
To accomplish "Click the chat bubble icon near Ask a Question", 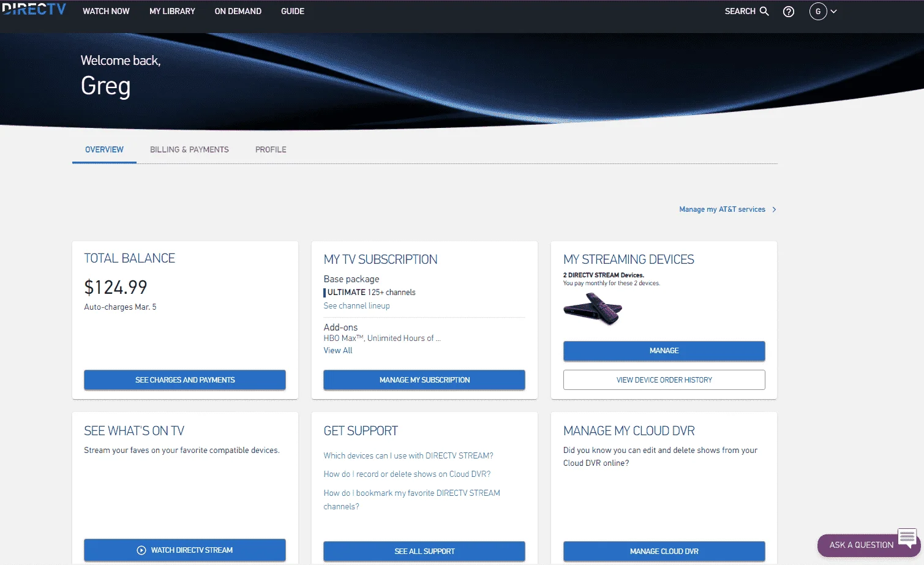I will [x=907, y=537].
